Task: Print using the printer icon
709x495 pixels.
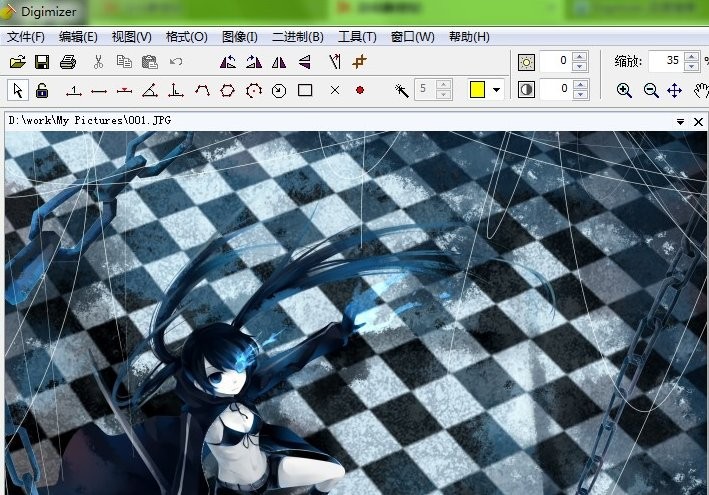Action: pyautogui.click(x=68, y=62)
